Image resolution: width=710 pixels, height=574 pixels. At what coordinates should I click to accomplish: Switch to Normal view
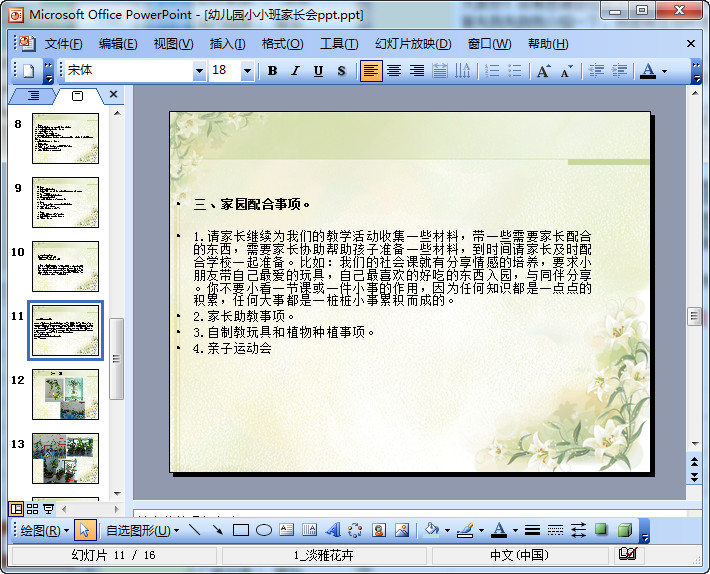[x=16, y=509]
